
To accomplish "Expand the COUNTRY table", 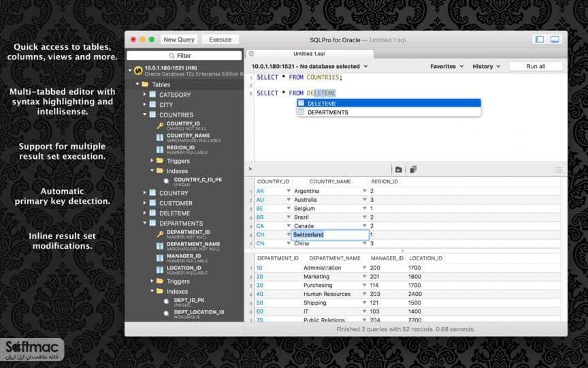I will 145,193.
